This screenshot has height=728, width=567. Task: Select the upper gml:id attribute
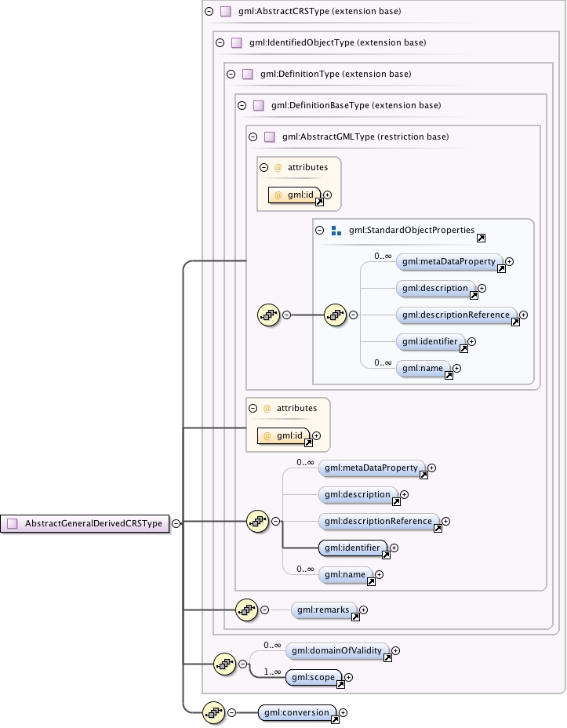[x=295, y=195]
